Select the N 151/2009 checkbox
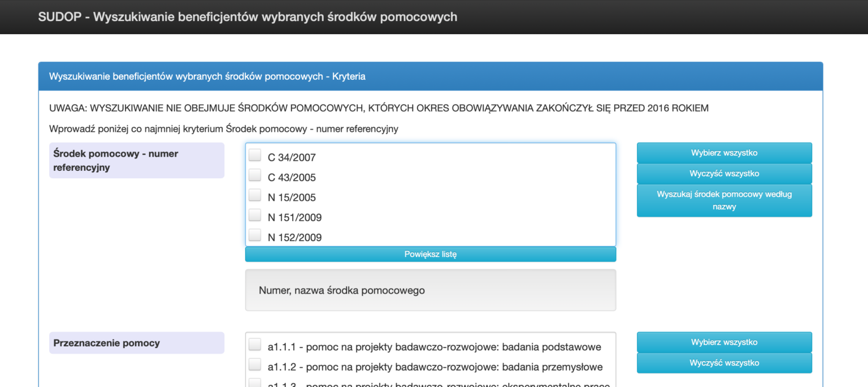Image resolution: width=868 pixels, height=387 pixels. 255,214
